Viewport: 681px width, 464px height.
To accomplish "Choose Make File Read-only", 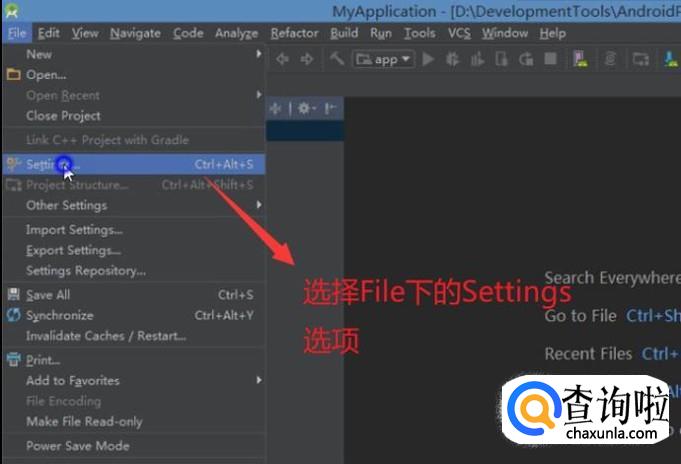I will (x=134, y=421).
